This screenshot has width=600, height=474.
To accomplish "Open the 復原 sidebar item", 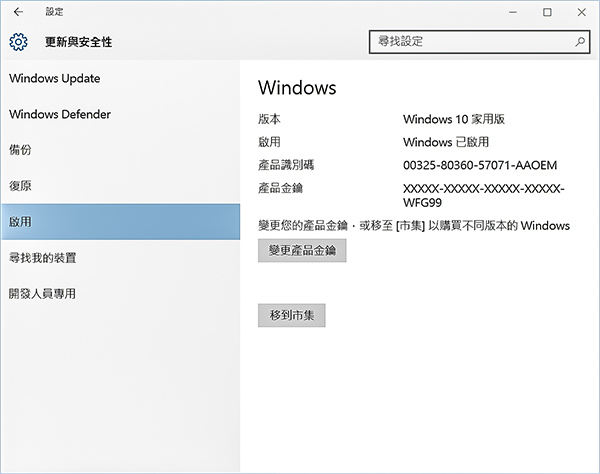I will pos(21,186).
